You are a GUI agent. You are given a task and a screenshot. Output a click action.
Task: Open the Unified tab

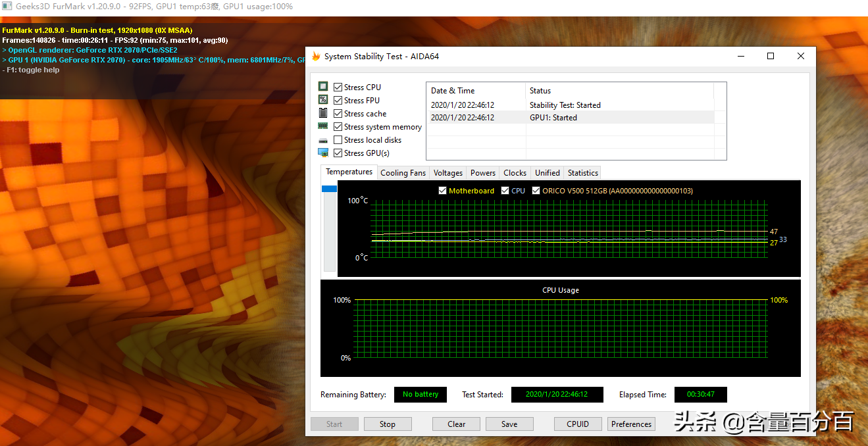[548, 172]
